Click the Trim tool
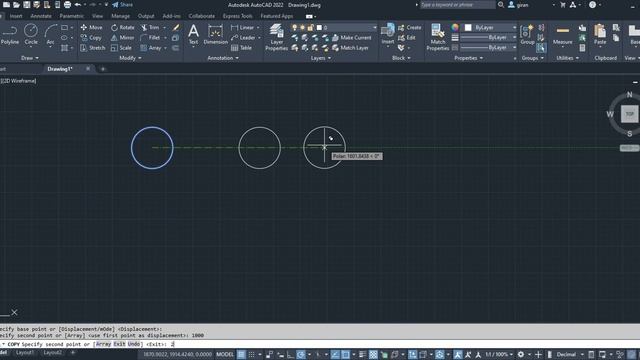The width and height of the screenshot is (640, 360). pyautogui.click(x=150, y=27)
